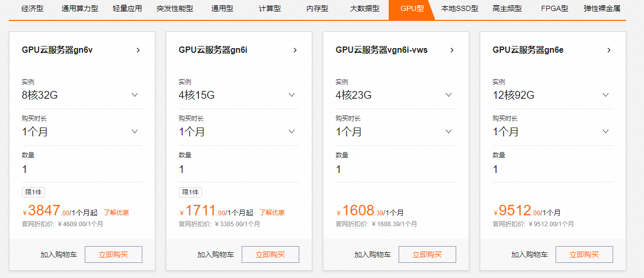Switch to 轻量应用 tab

[x=128, y=9]
